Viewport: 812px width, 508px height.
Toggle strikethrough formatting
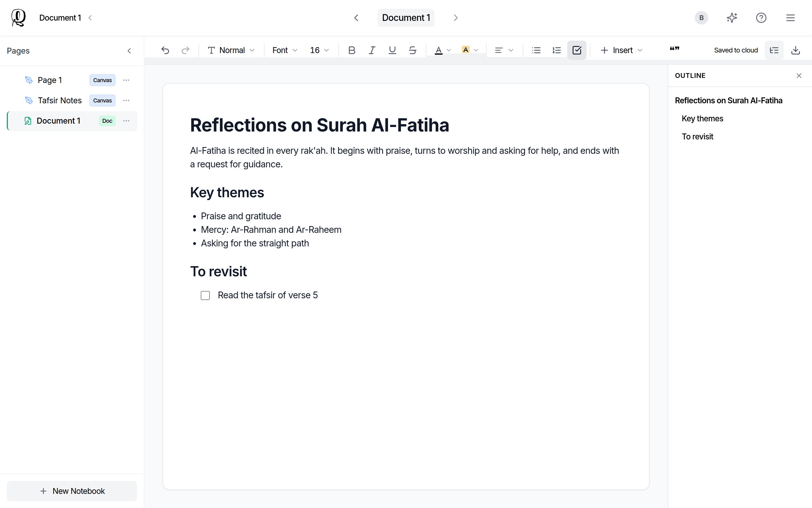tap(413, 51)
